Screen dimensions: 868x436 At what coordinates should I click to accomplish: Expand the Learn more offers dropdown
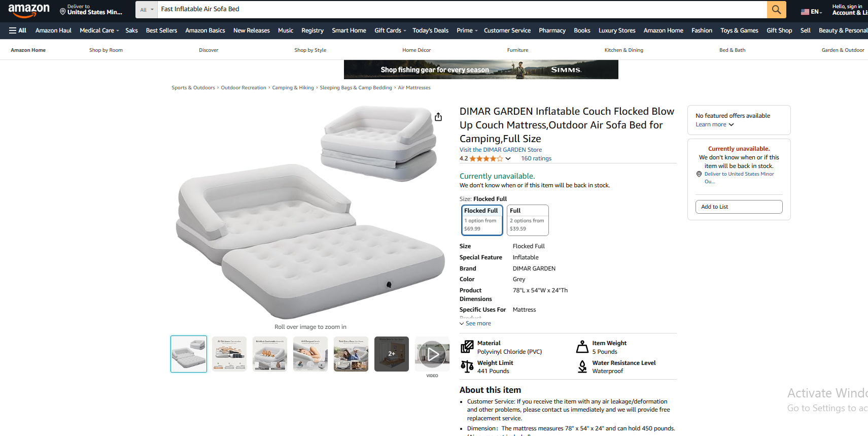coord(715,124)
